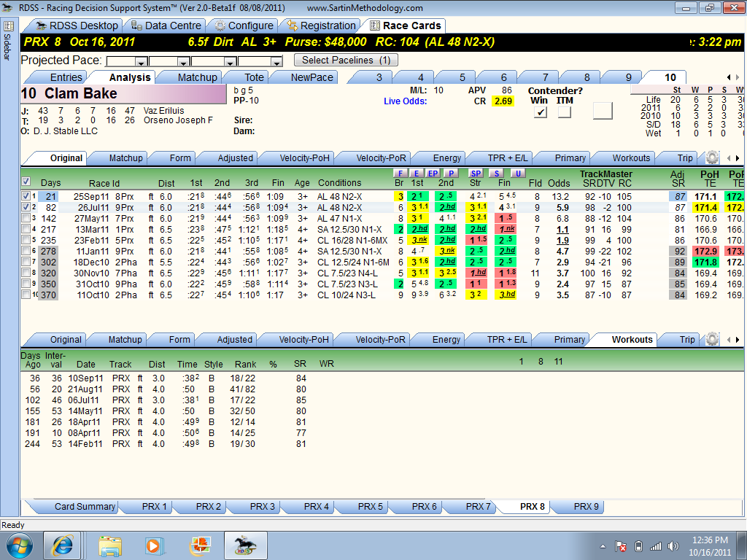Screen dimensions: 747x560
Task: Click the gear icon in the lower workouts pane
Action: point(712,339)
